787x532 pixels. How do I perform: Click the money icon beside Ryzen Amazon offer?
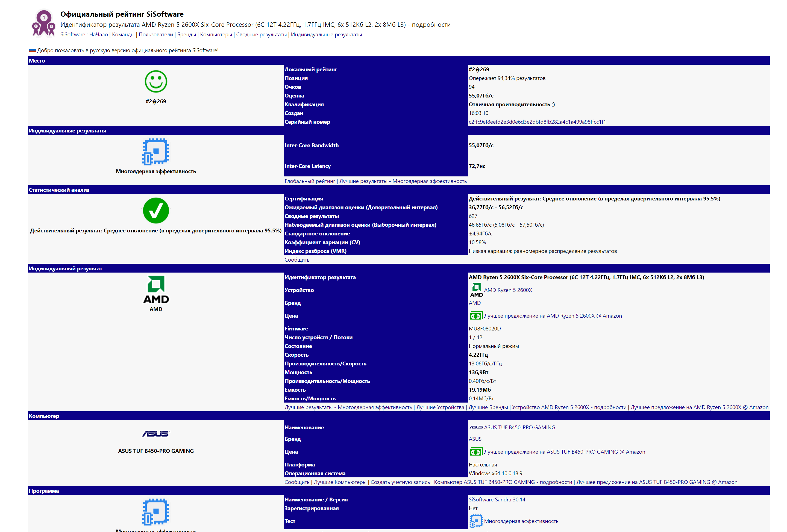click(x=475, y=316)
